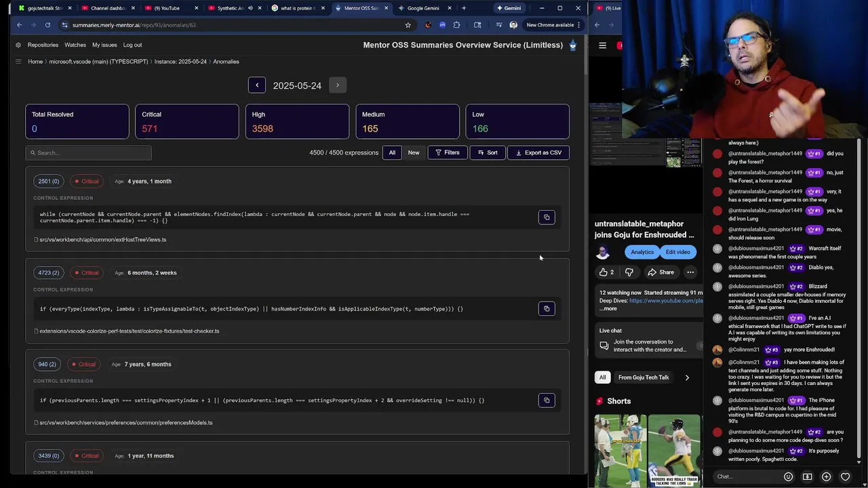Switch to the Channel dashboard tab
Screen dimensions: 868x488
click(x=107, y=8)
